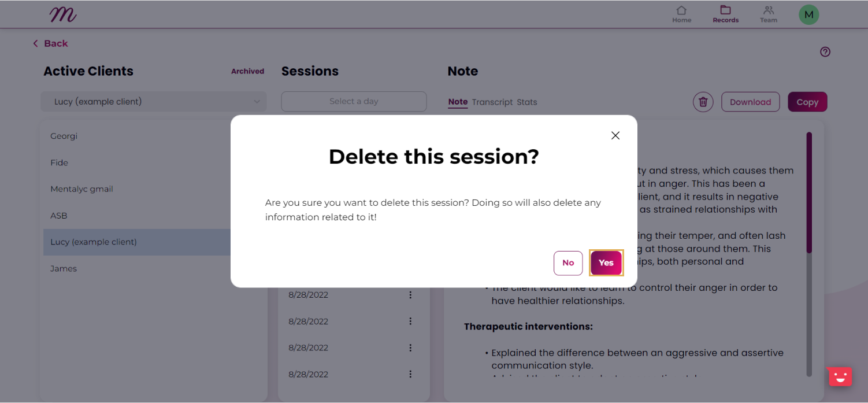
Task: Open the red chat bot widget
Action: (840, 376)
